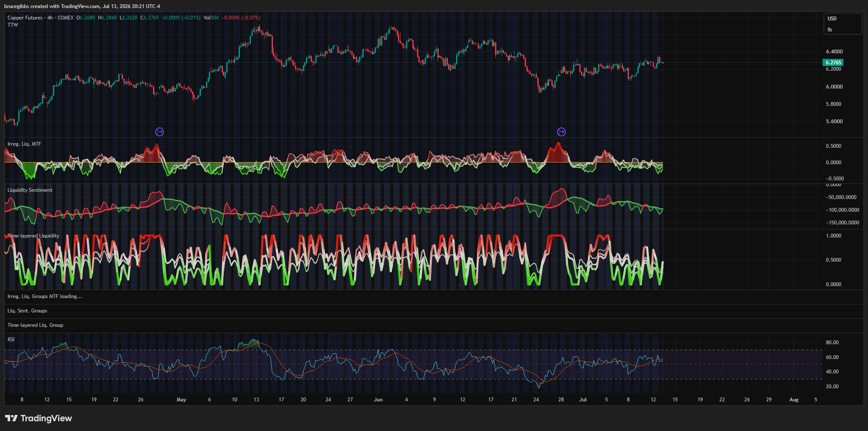Click the brucegibbs created with TradingView.com caption

point(82,6)
